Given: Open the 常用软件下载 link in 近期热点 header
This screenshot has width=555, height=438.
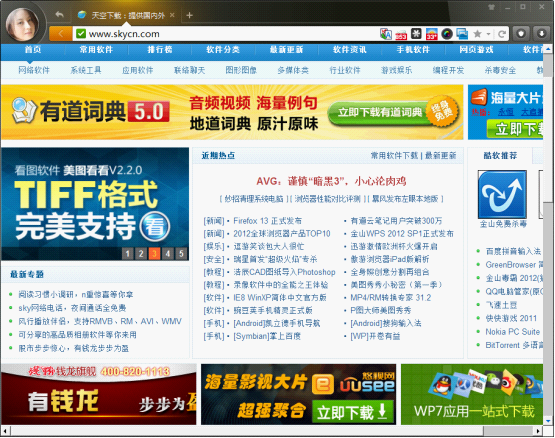Looking at the screenshot, I should 394,155.
